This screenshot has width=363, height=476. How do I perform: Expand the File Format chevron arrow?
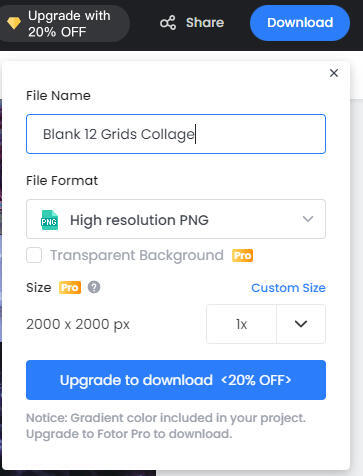tap(308, 219)
